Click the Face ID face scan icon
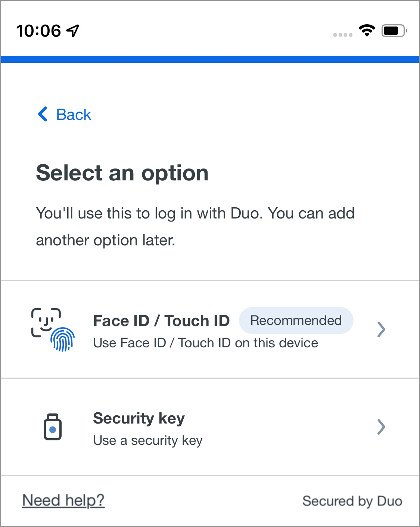 tap(46, 322)
